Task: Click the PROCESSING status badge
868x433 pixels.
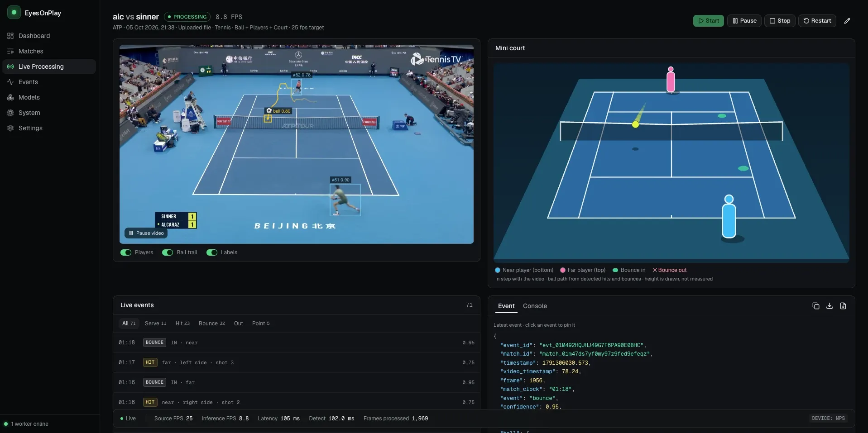Action: 187,17
